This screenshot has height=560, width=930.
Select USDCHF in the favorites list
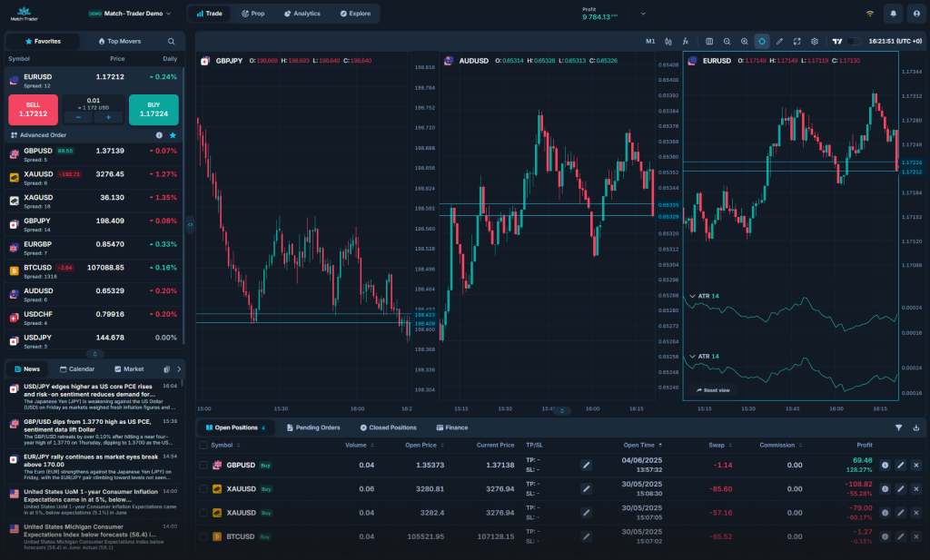coord(94,319)
